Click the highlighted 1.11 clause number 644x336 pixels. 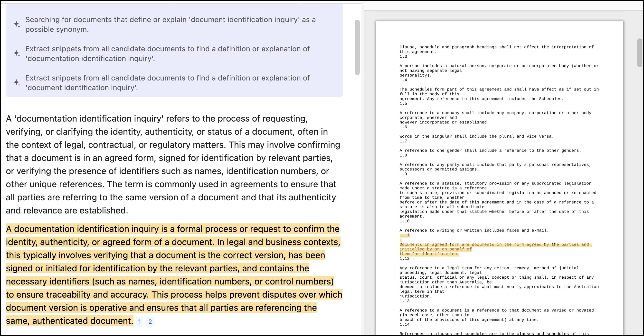(x=404, y=235)
